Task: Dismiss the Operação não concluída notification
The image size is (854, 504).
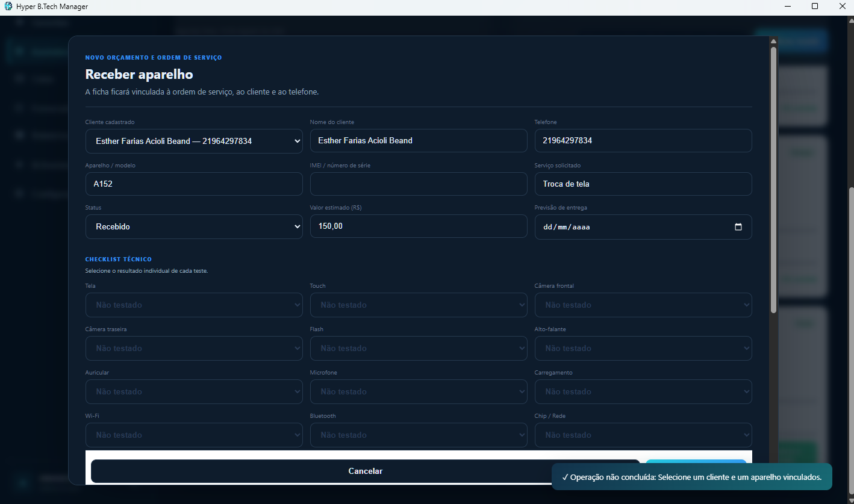Action: (x=692, y=477)
